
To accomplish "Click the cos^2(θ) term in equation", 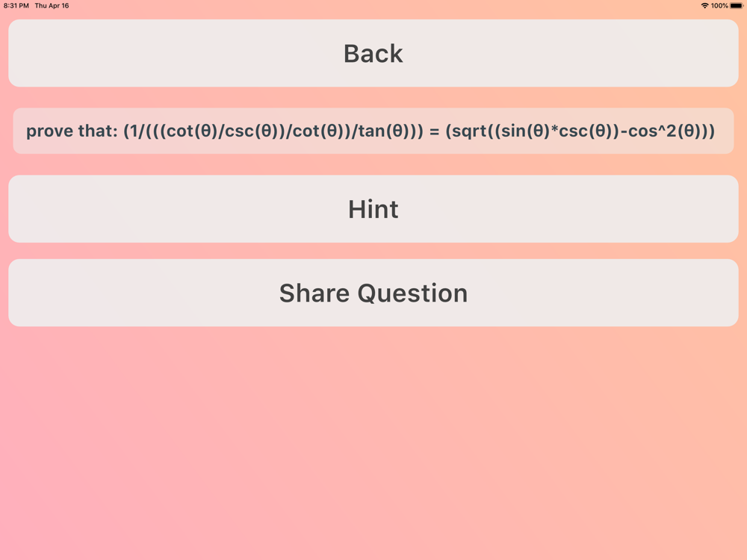I will click(x=666, y=131).
